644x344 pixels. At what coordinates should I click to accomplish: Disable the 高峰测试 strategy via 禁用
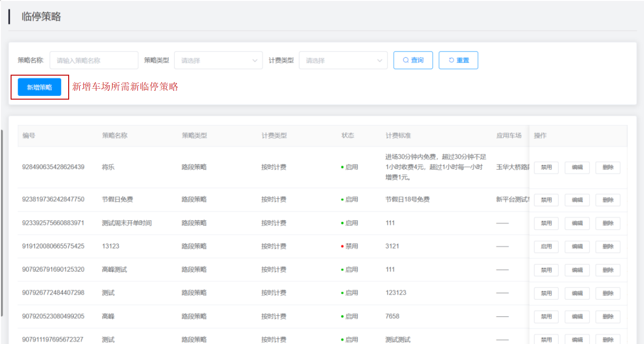click(546, 270)
